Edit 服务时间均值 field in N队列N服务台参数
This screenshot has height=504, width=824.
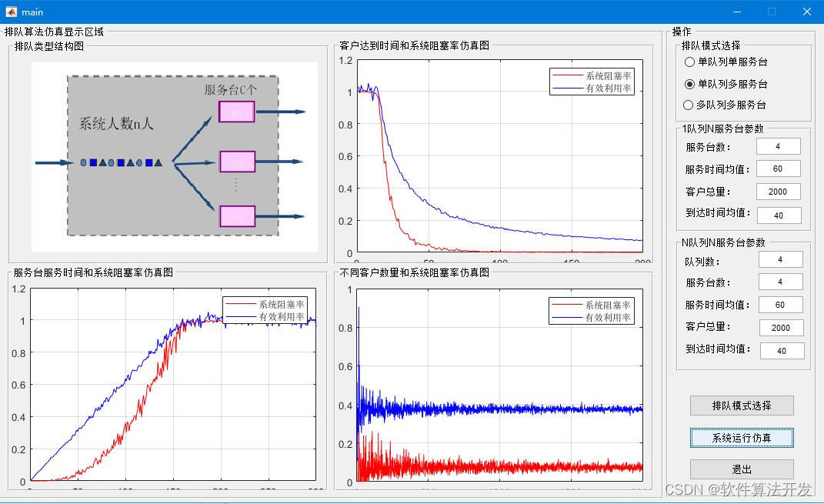pyautogui.click(x=781, y=305)
